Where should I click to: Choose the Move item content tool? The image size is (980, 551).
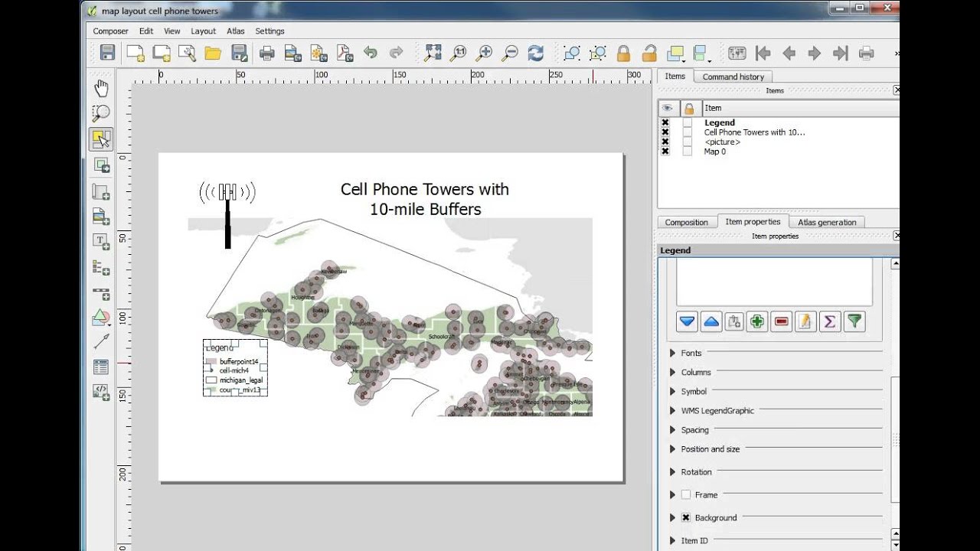point(101,165)
